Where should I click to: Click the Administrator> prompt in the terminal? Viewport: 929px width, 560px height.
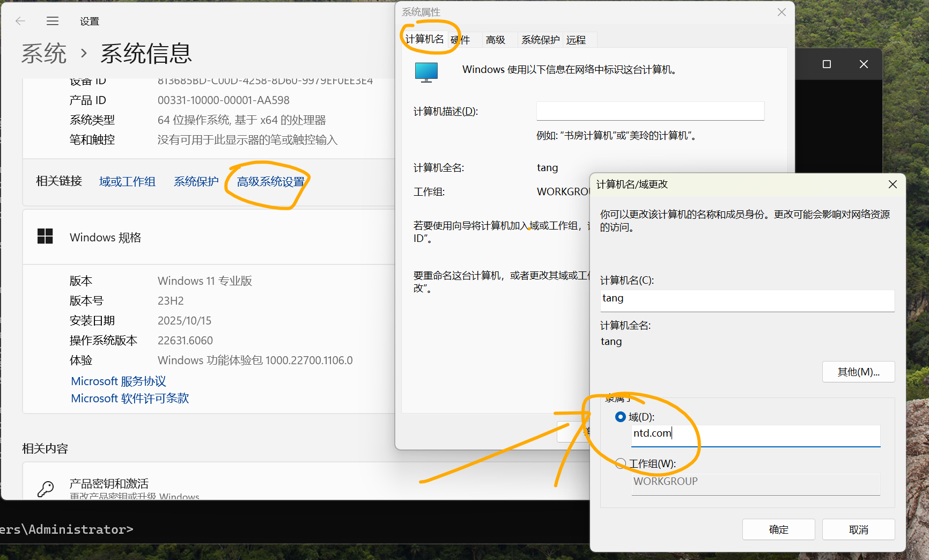pos(80,529)
